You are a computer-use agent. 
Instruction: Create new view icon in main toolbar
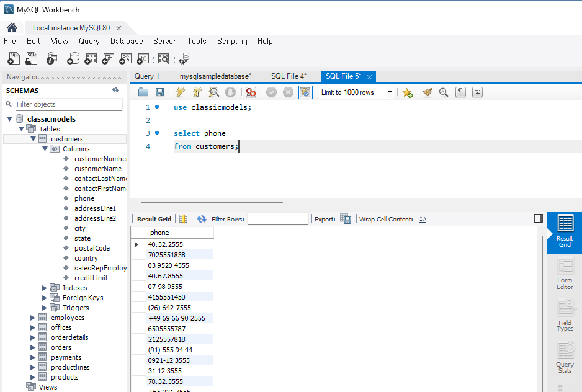pyautogui.click(x=108, y=58)
